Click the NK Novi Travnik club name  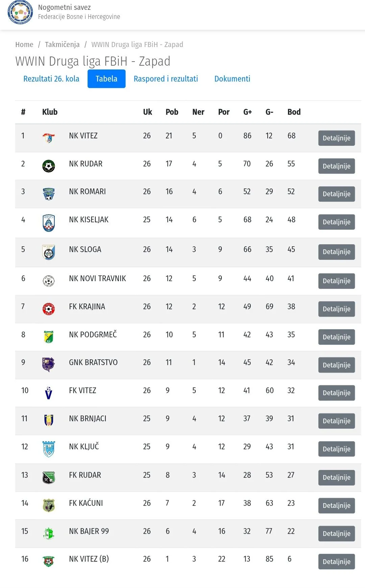pos(97,278)
